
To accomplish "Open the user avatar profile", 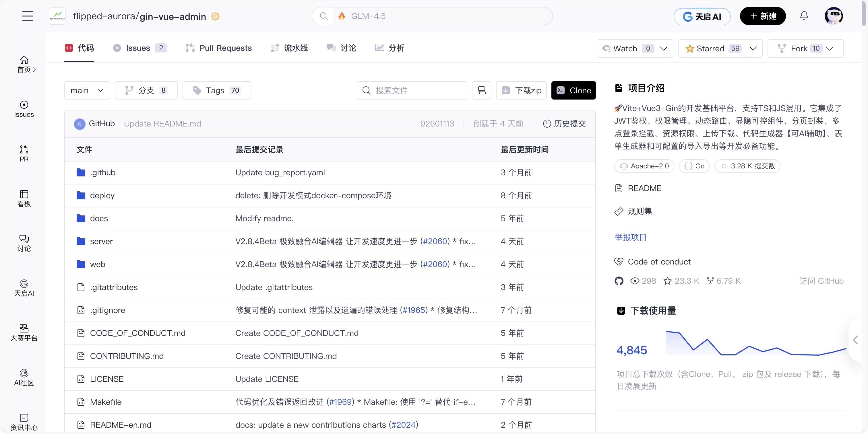I will click(x=834, y=16).
